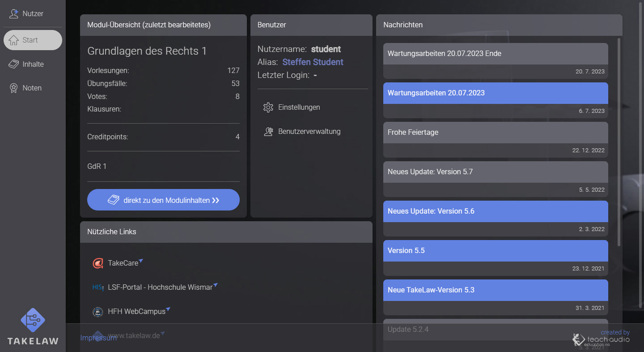Click direkt zu den Modulinhalten
This screenshot has width=644, height=352.
click(163, 199)
